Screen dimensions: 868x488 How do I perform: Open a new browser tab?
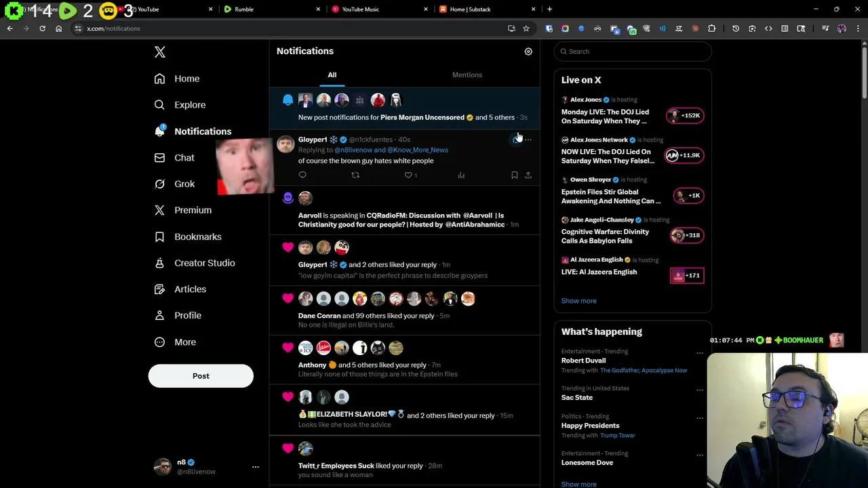[x=550, y=9]
